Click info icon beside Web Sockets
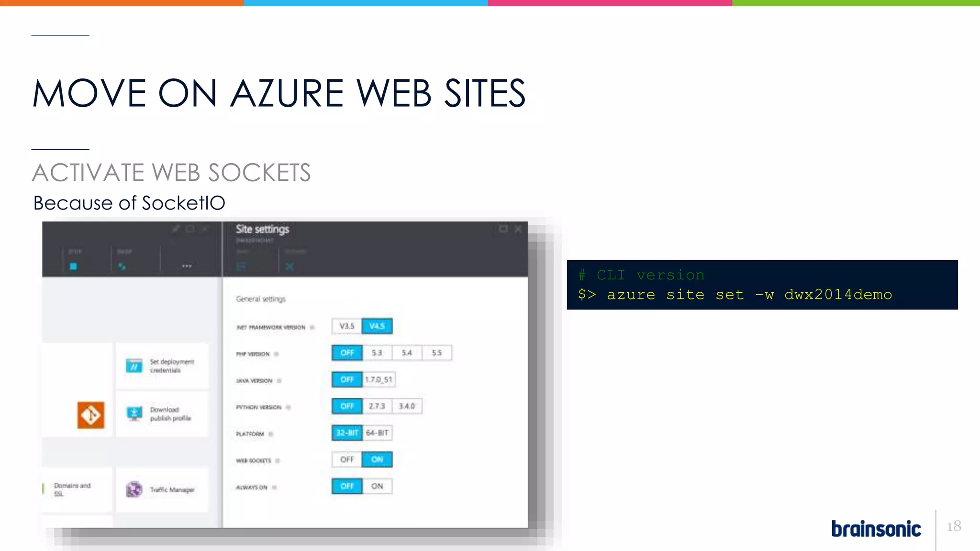 pos(278,461)
